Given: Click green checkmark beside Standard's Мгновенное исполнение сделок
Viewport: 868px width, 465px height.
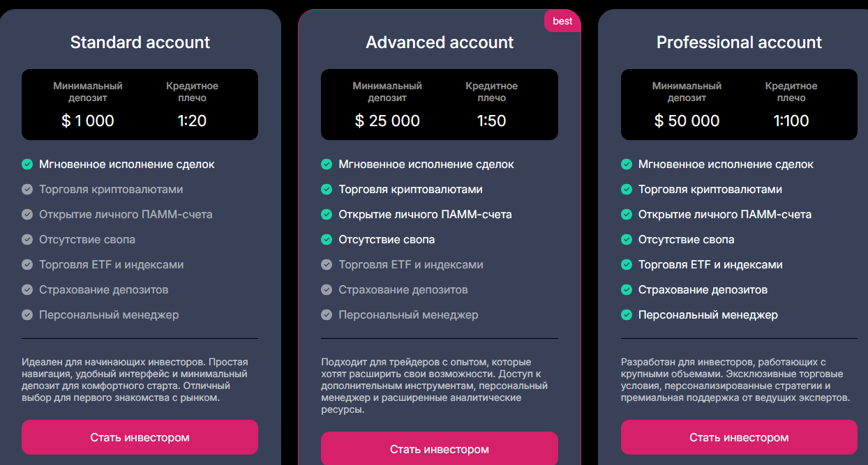Looking at the screenshot, I should [27, 165].
